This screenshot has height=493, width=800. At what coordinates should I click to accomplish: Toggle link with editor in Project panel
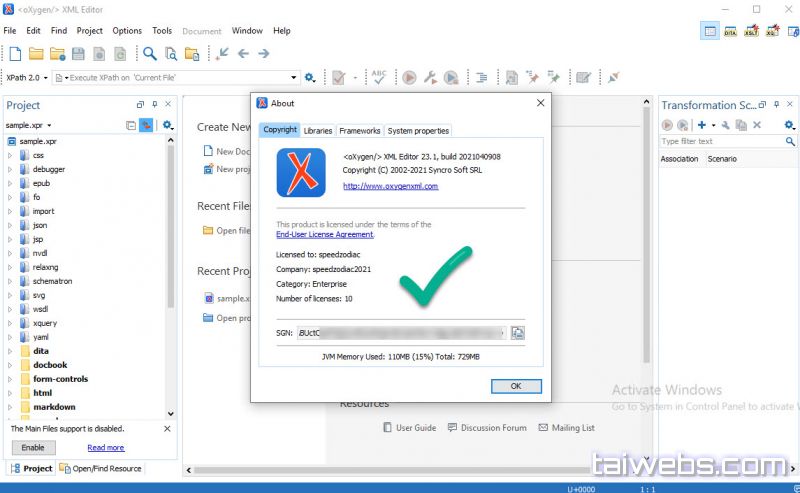pyautogui.click(x=146, y=125)
